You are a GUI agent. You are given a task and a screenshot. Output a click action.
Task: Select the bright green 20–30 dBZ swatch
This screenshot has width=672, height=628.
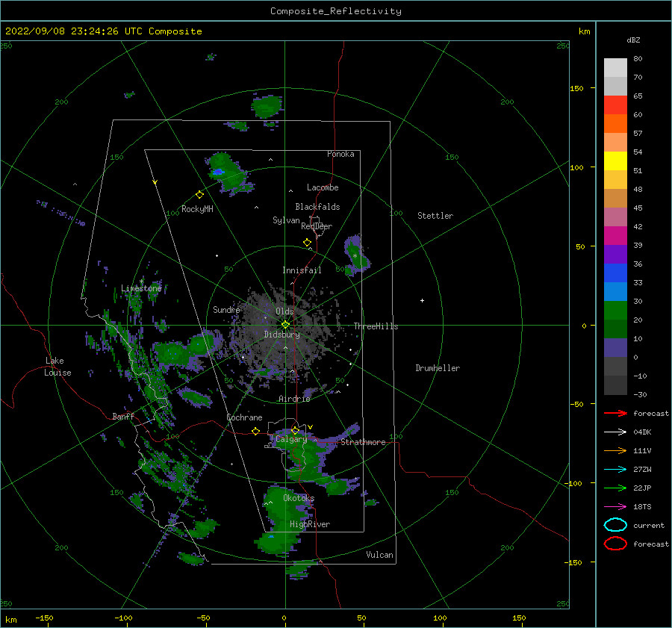615,310
